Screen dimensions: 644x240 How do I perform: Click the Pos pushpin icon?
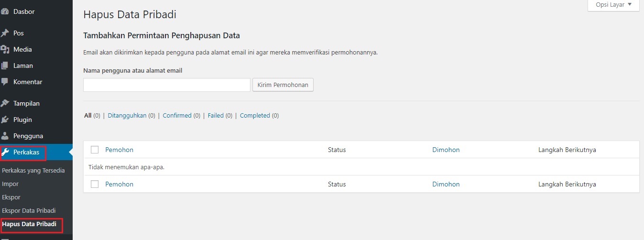click(x=5, y=33)
